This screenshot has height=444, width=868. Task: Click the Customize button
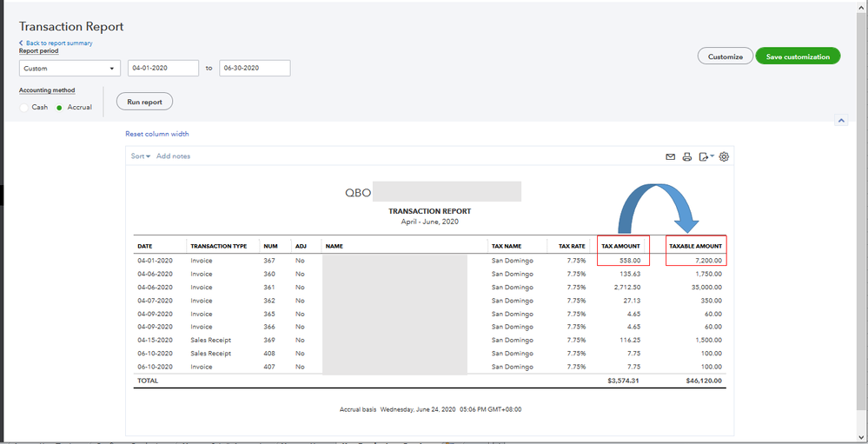click(725, 56)
